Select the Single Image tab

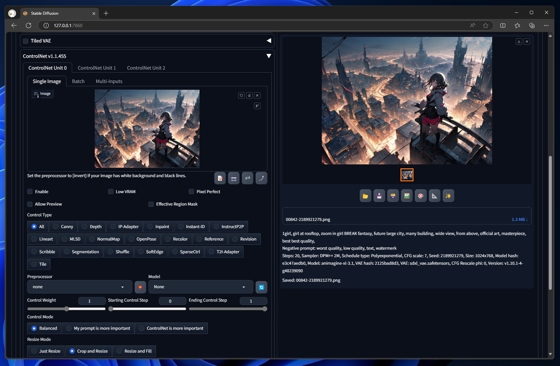pos(47,81)
